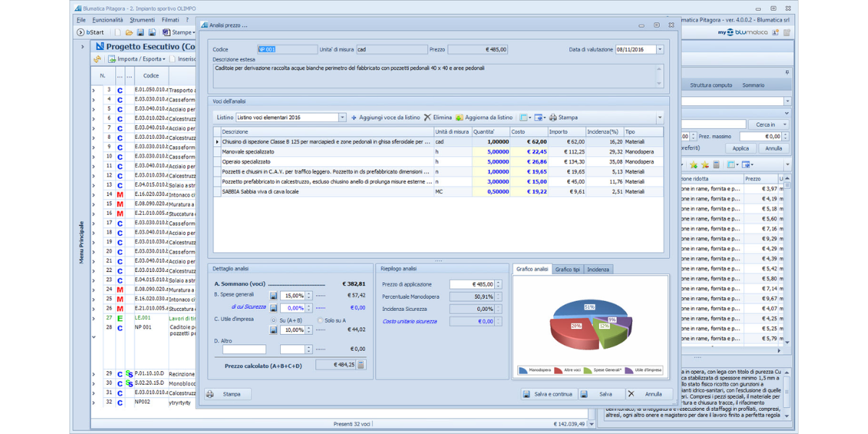The image size is (868, 434).
Task: Open the Funzionalità menu
Action: (107, 20)
